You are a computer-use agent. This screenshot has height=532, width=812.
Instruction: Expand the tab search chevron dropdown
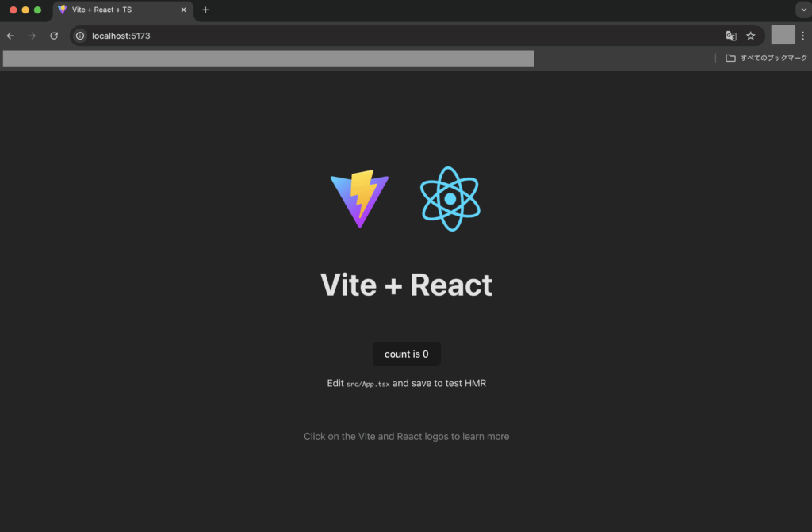(x=802, y=10)
